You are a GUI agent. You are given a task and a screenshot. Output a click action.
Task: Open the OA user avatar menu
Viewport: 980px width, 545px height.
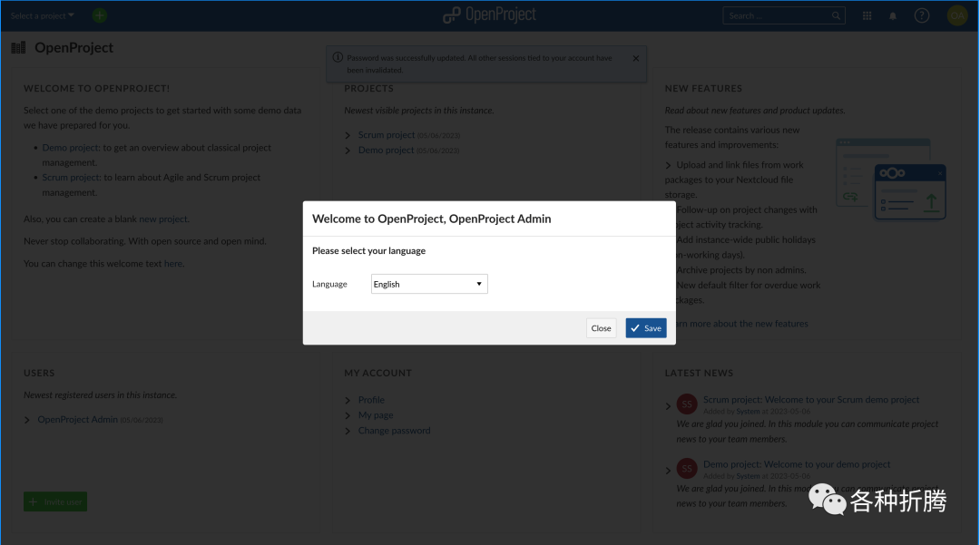957,15
